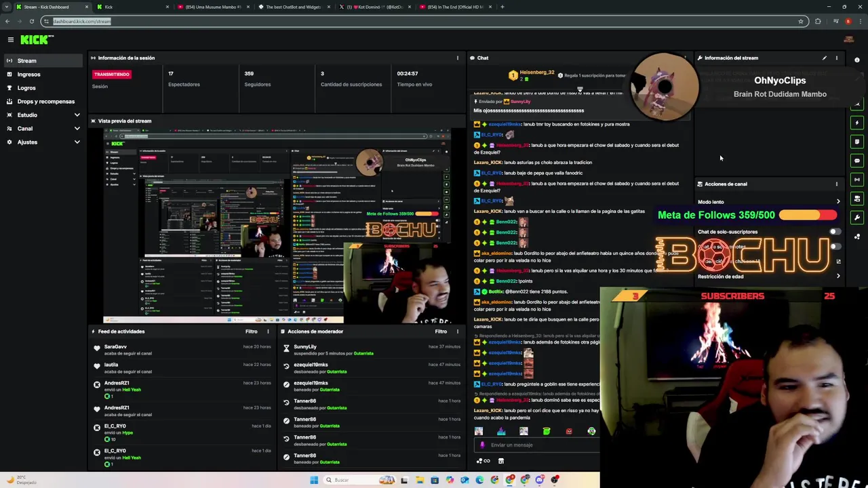Select Stream in the left sidebar
Screen dimensions: 868x488
pos(43,61)
